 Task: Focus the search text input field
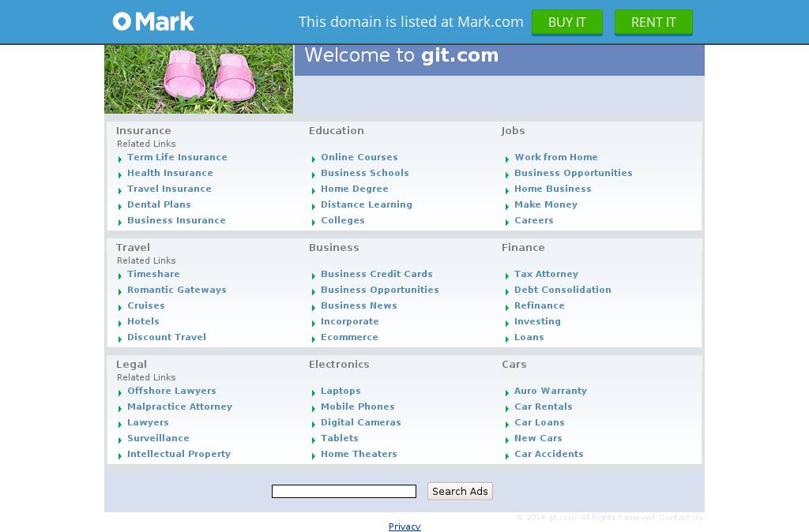[x=344, y=492]
